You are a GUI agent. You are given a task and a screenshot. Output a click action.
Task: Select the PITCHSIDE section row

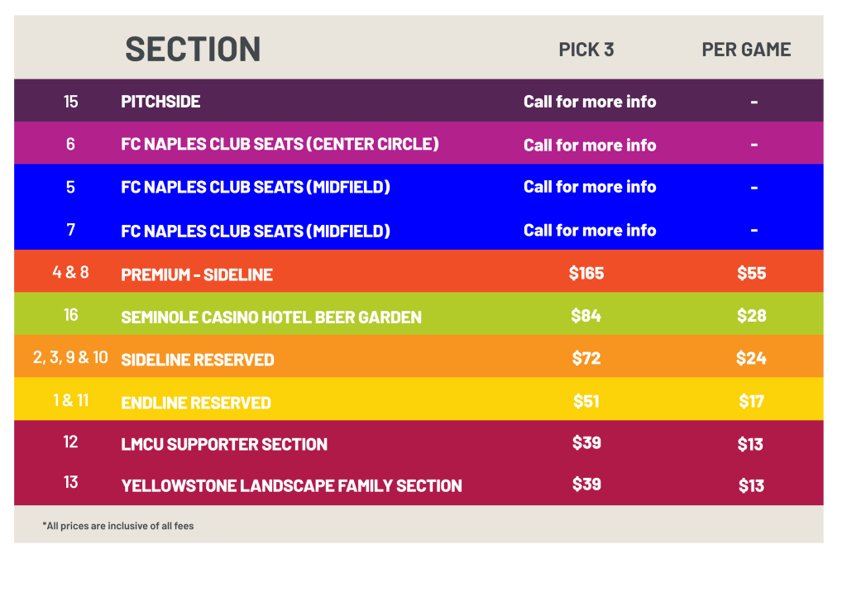click(x=160, y=102)
